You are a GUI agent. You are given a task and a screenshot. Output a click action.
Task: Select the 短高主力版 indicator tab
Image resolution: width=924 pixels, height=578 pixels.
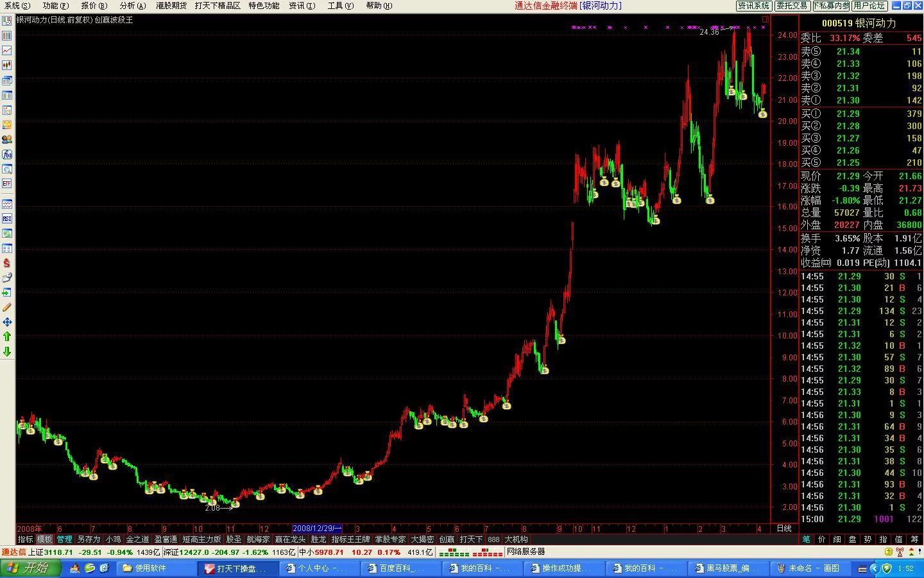201,539
